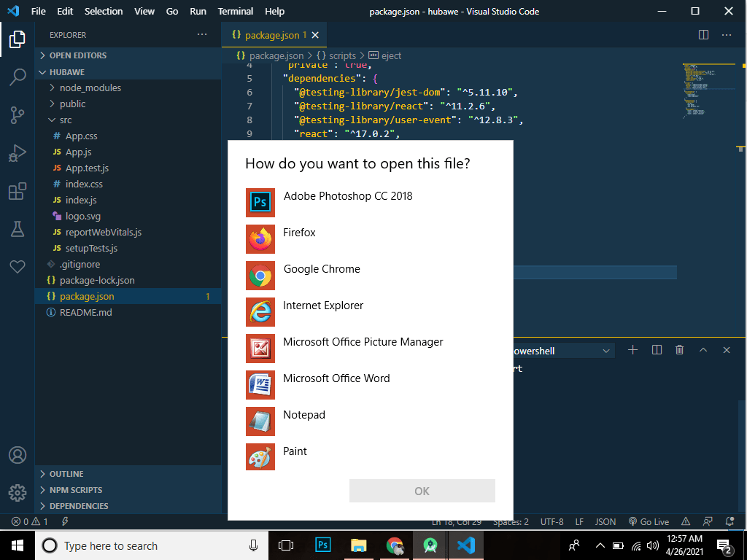Collapse the src folder
747x560 pixels.
[x=66, y=120]
